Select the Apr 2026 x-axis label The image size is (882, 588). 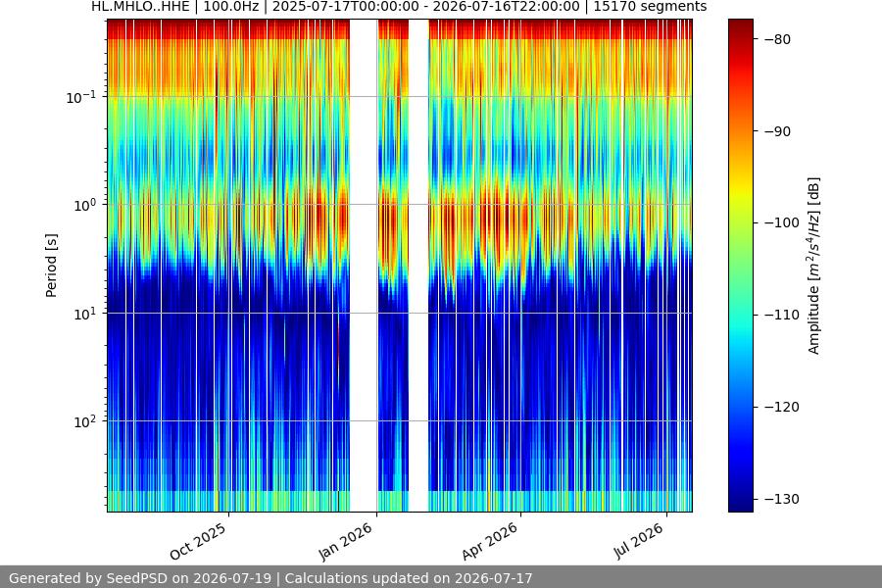[x=489, y=542]
